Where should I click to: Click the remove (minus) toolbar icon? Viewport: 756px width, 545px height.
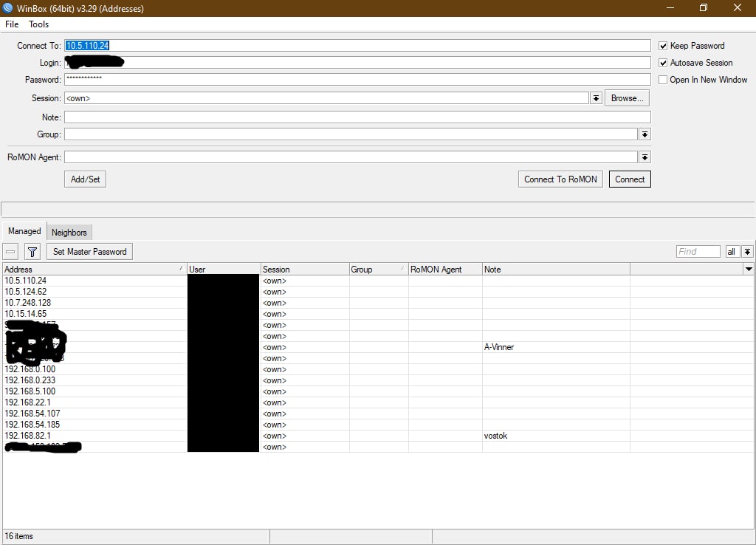[x=10, y=252]
